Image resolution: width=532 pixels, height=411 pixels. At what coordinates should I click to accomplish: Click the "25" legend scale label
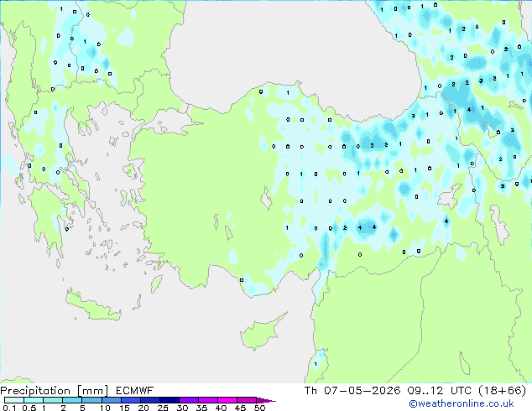click(x=163, y=408)
